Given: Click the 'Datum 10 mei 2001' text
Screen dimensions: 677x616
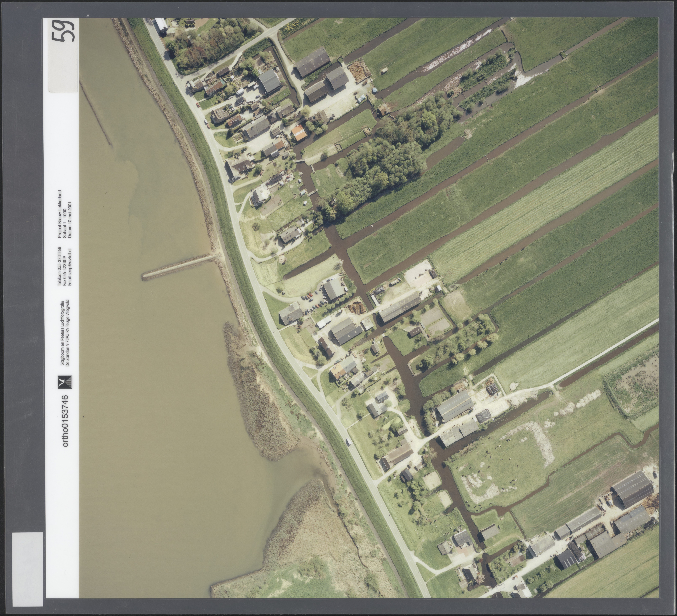Looking at the screenshot, I should click(70, 220).
